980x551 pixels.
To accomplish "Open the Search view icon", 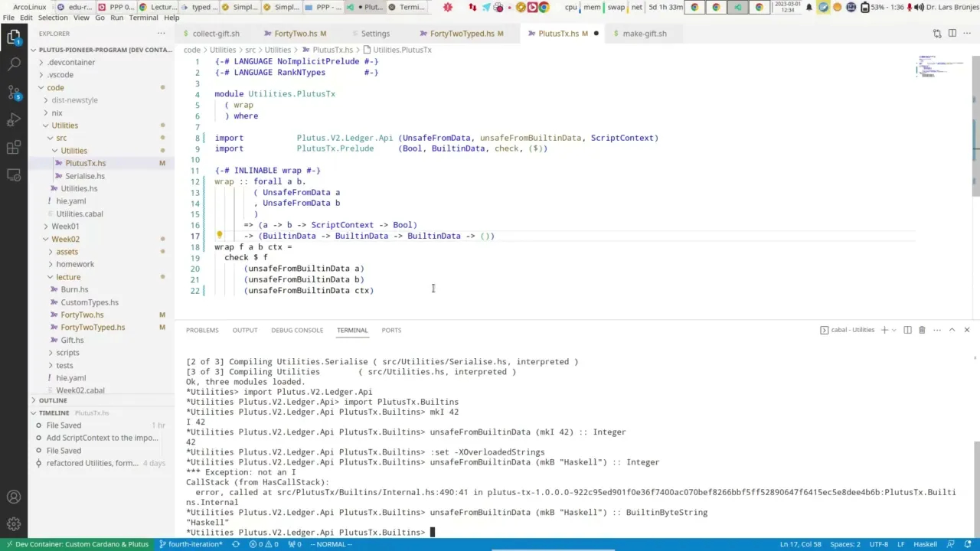I will tap(14, 64).
